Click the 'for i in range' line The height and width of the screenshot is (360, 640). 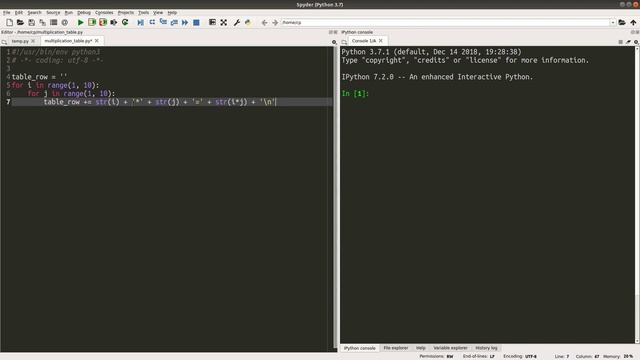55,85
